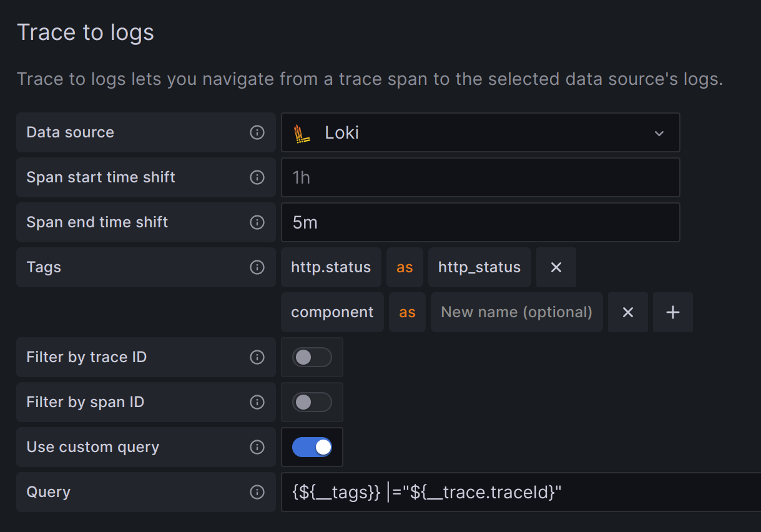The width and height of the screenshot is (761, 532).
Task: Click the Tags info icon
Action: coord(257,267)
